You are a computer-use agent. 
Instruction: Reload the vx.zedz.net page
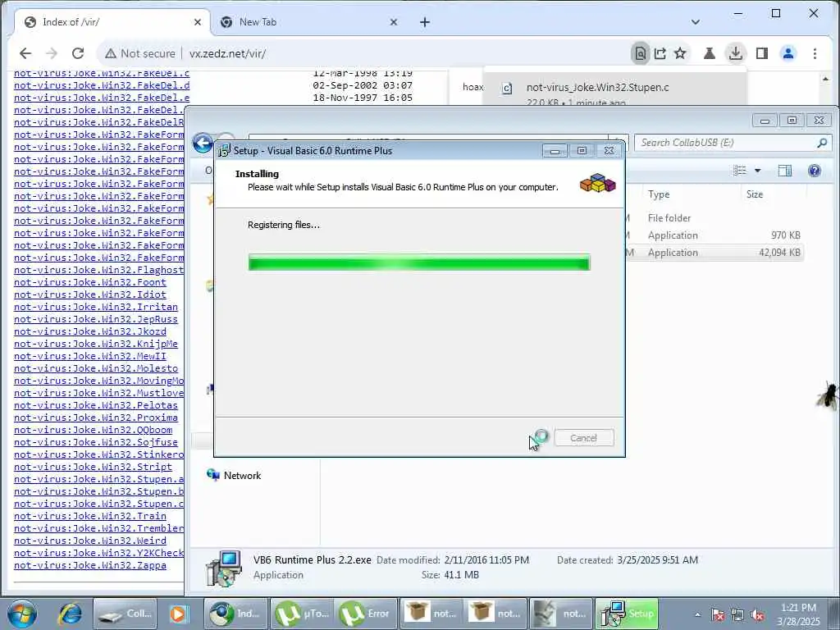pyautogui.click(x=78, y=53)
